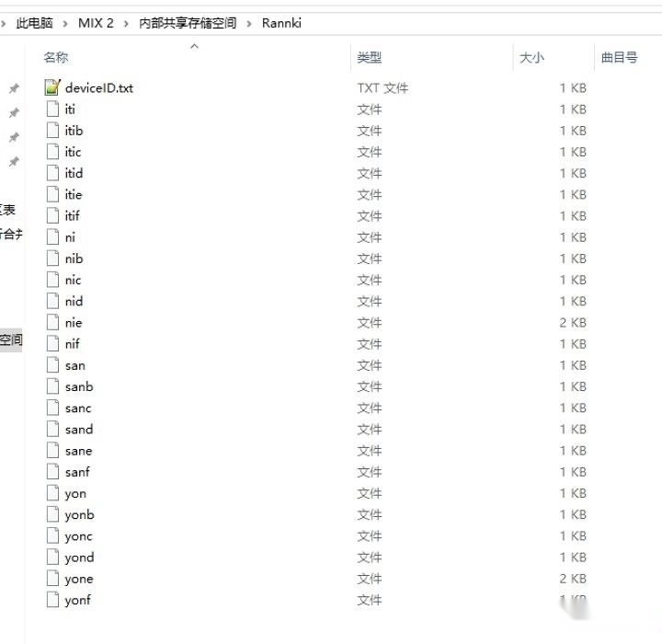This screenshot has width=662, height=644.
Task: Click the 曲目号 column header
Action: 619,57
